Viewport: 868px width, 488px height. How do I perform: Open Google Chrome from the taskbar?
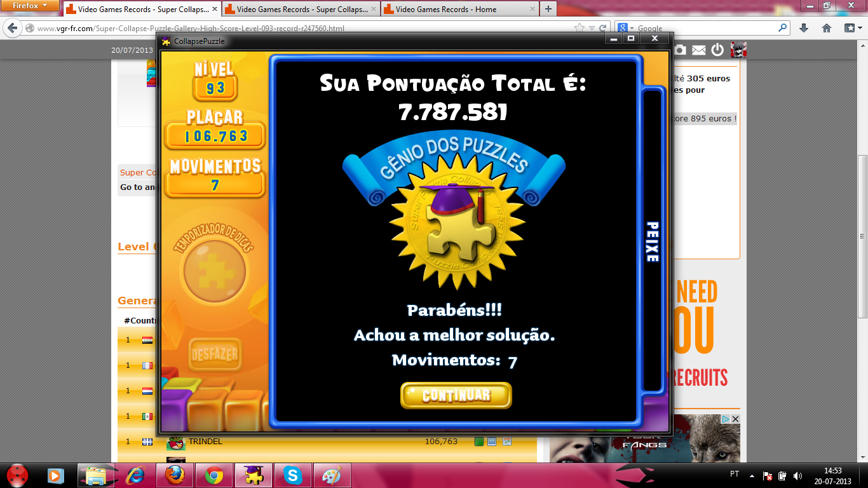pyautogui.click(x=214, y=475)
